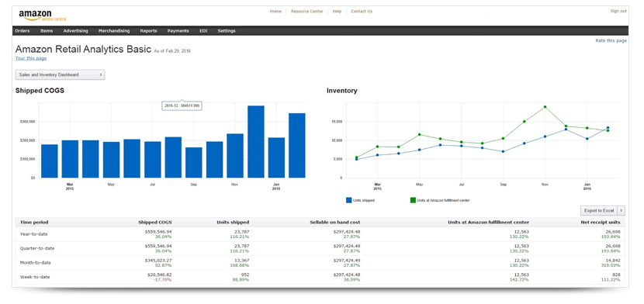Screen dimensions: 644x304
Task: Click the Units at Amazon fulfillment center header
Action: [488, 223]
